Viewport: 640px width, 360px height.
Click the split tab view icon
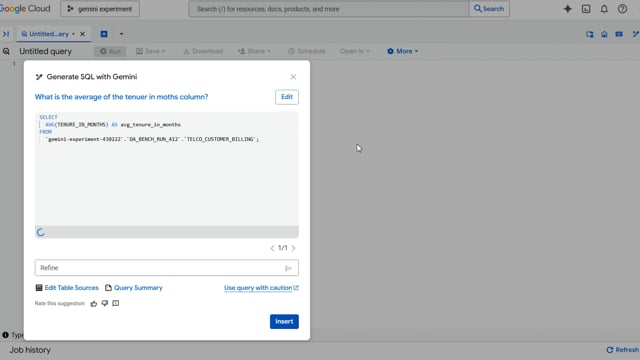[x=589, y=34]
